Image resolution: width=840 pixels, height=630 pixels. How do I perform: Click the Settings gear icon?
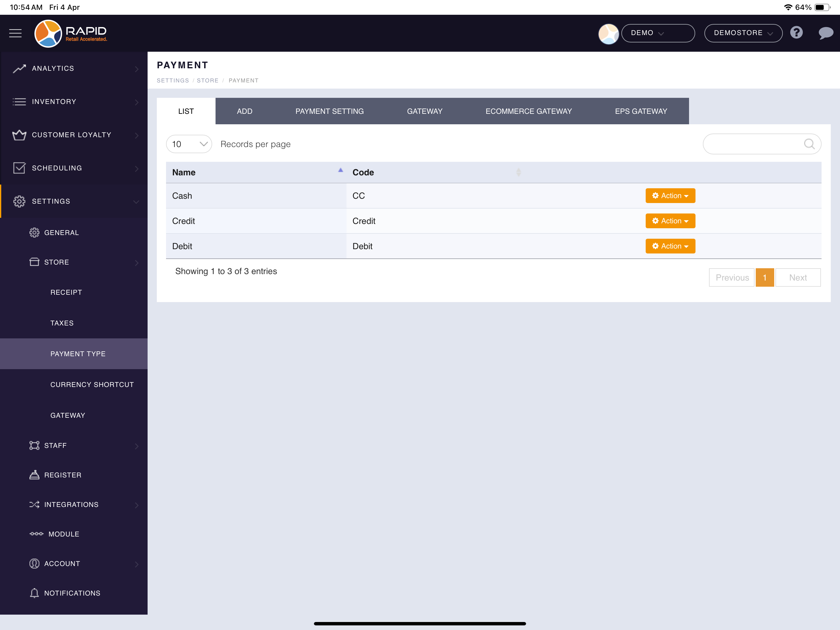click(19, 201)
